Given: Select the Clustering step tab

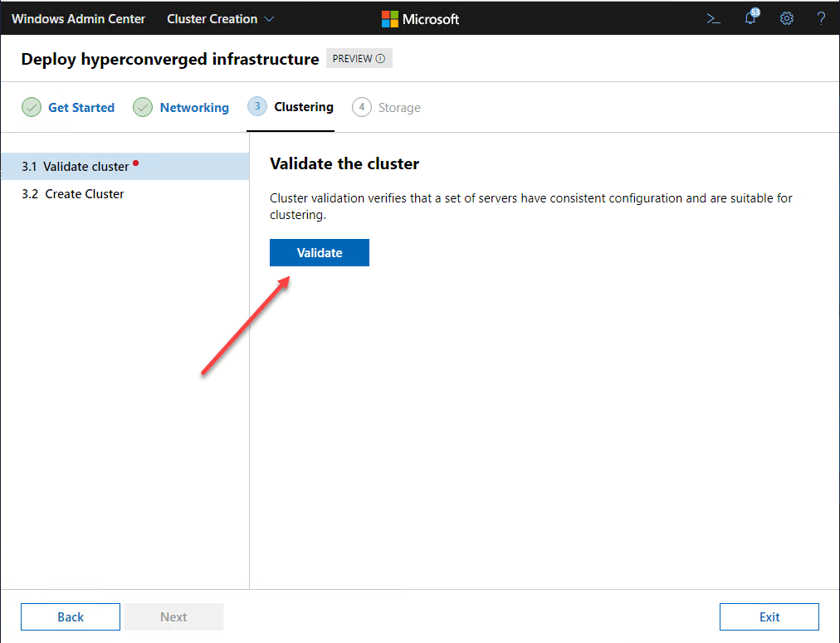Looking at the screenshot, I should pos(304,107).
